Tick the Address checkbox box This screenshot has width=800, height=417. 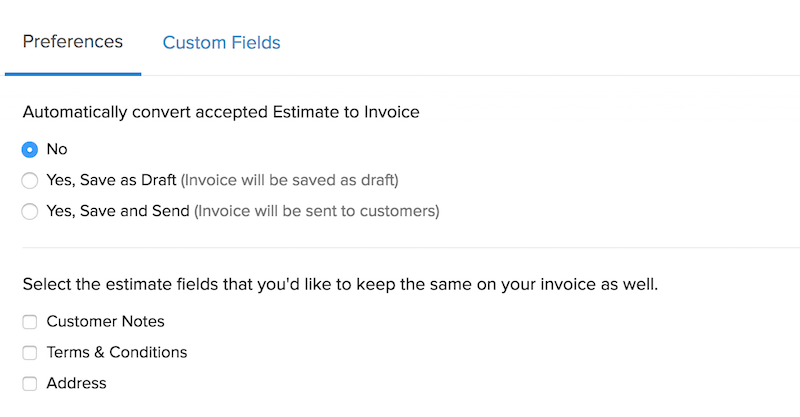(30, 383)
